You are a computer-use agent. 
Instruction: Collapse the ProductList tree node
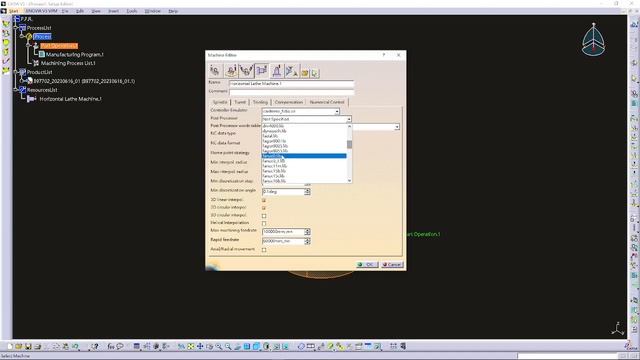coord(16,72)
